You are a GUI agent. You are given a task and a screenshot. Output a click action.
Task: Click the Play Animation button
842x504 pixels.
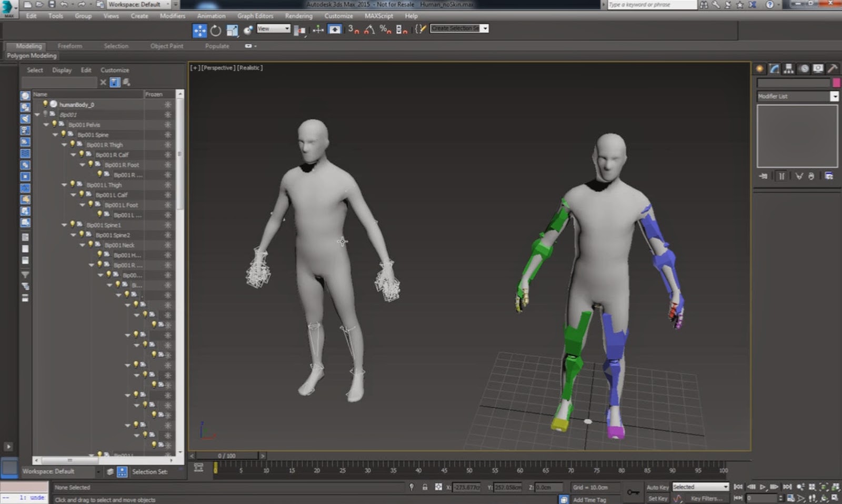click(x=763, y=487)
